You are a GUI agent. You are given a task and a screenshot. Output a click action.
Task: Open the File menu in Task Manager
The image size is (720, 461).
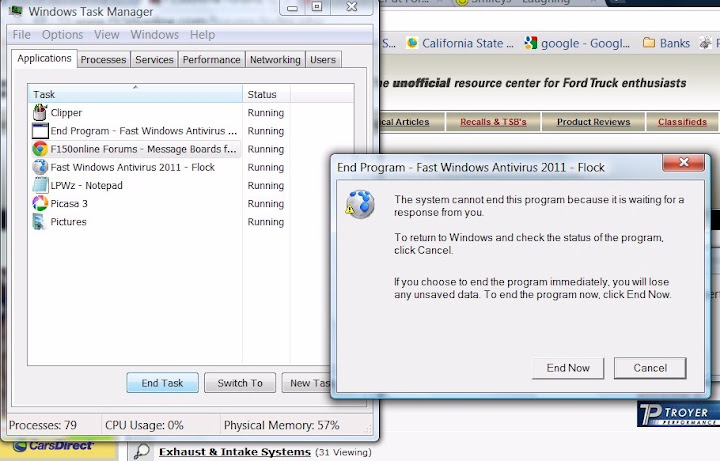click(x=22, y=34)
